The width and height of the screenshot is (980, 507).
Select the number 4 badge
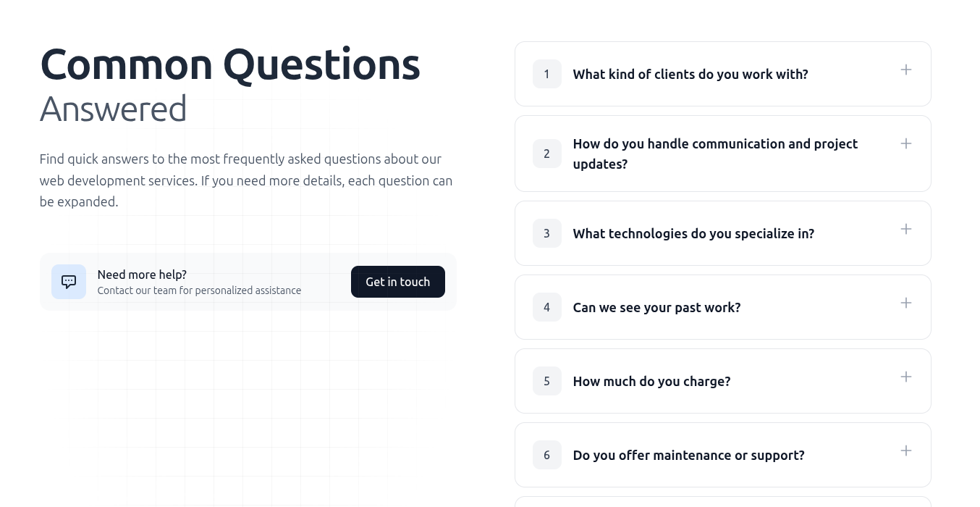click(546, 307)
